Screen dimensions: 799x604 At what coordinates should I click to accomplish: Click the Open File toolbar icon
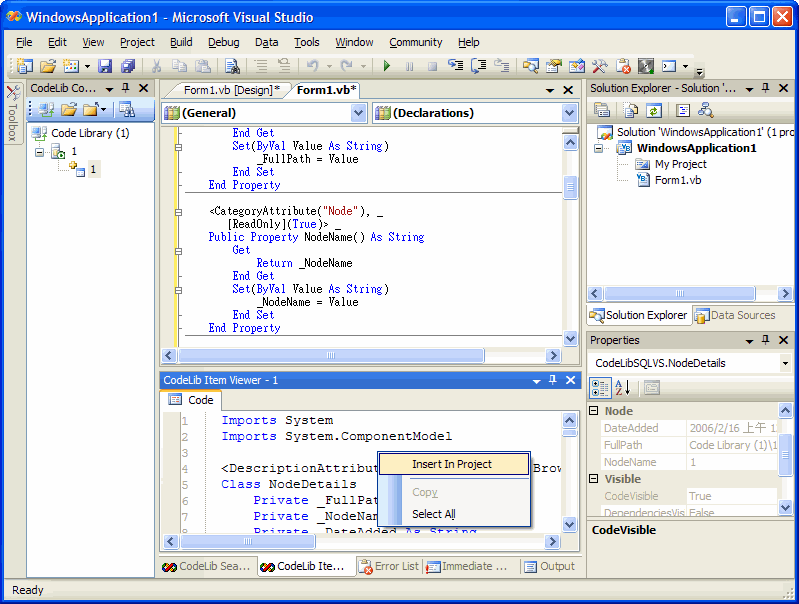48,66
